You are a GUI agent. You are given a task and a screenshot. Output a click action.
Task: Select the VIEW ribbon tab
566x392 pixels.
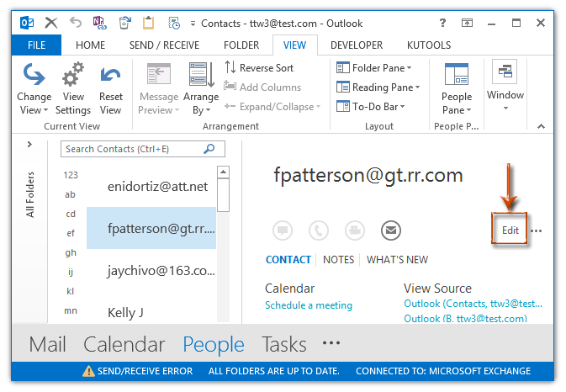[x=294, y=45]
